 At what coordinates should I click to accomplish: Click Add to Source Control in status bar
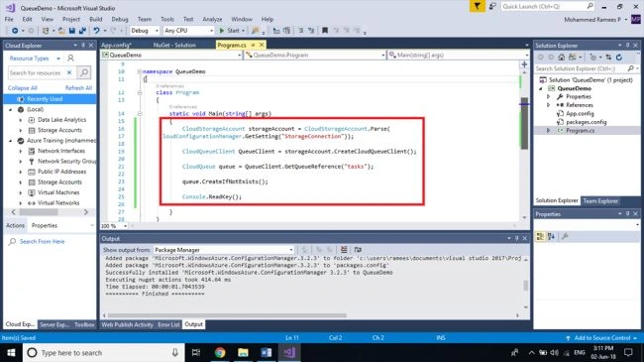tap(602, 338)
